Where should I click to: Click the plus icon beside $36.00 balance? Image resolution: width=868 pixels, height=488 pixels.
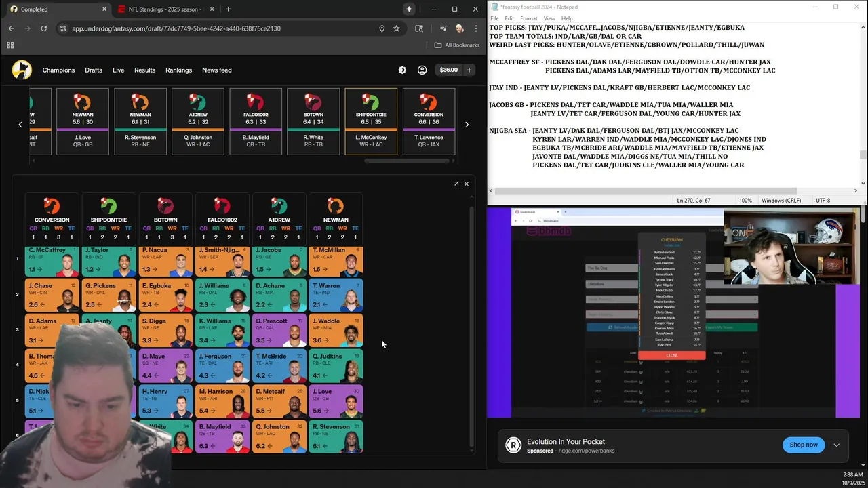click(x=469, y=70)
